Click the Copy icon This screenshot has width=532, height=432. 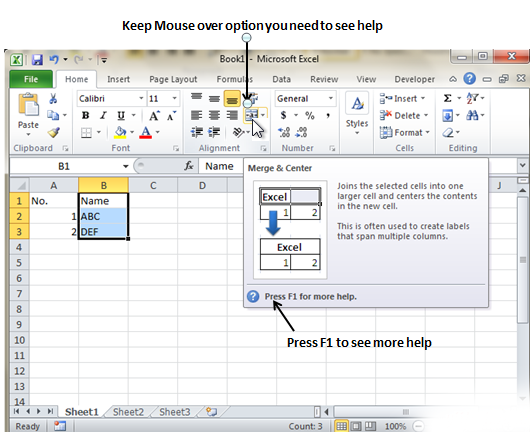[53, 115]
